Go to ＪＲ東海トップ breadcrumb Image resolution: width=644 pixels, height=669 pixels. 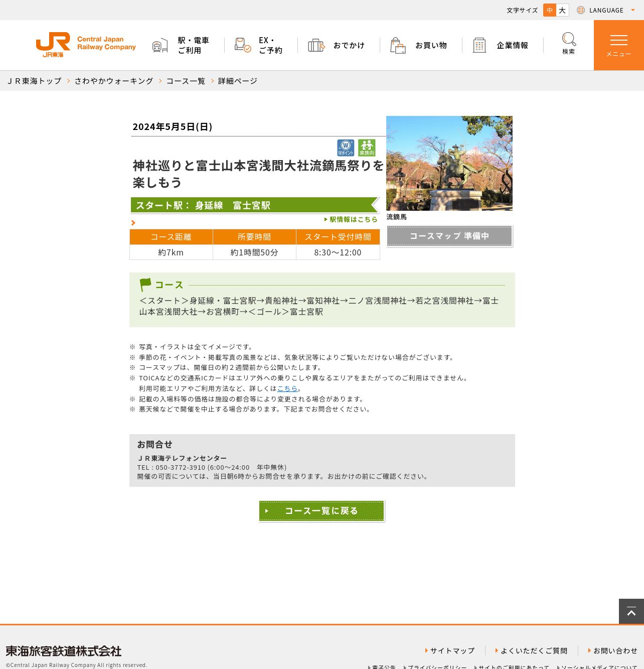[34, 81]
